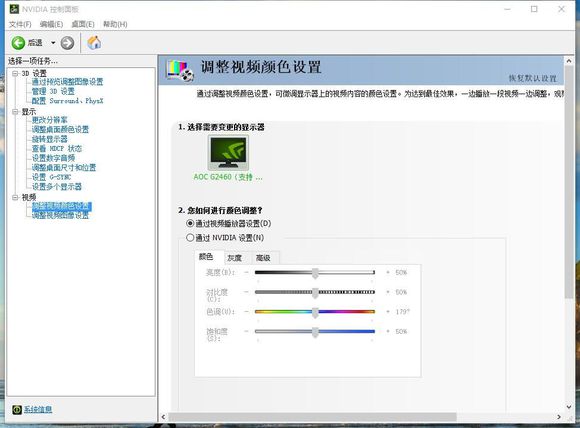Click the plus button beside 饱和度 slider

388,331
